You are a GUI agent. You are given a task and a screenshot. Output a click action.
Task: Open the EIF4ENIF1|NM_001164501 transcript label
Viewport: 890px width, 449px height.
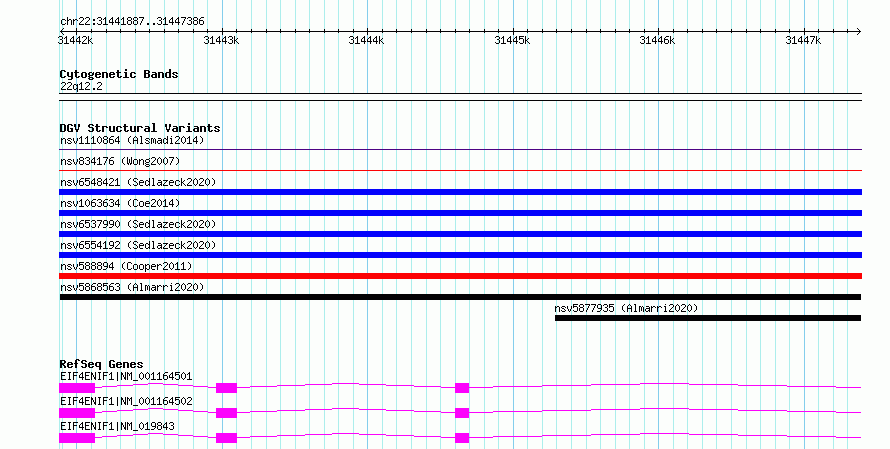(x=126, y=376)
